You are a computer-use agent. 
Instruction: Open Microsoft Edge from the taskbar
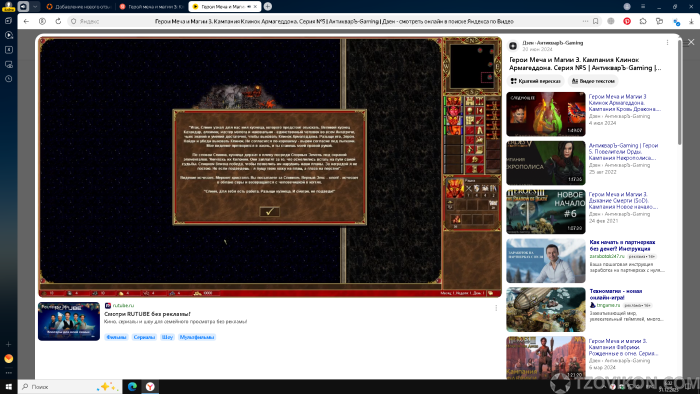pyautogui.click(x=132, y=386)
